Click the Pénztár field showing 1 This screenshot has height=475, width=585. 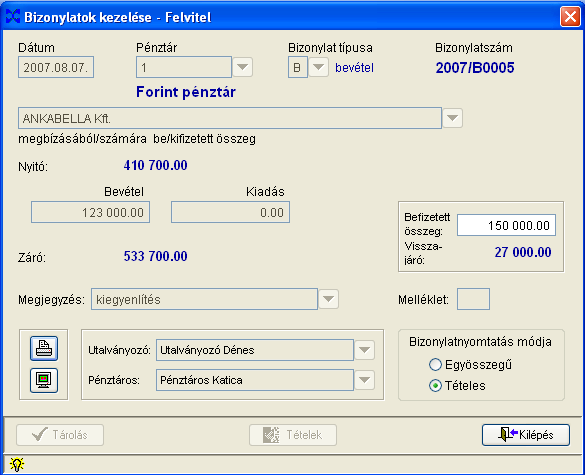coord(184,67)
